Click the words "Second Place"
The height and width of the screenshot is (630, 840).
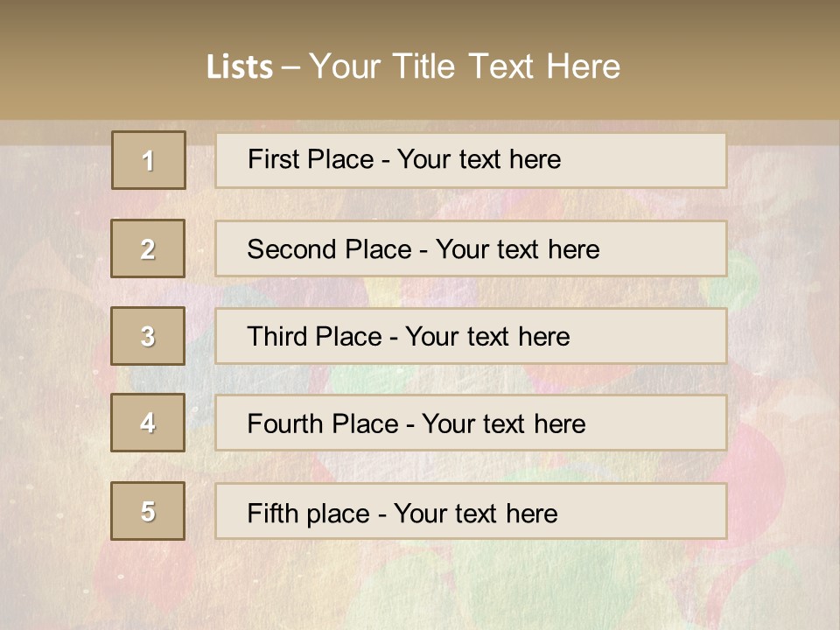point(329,249)
